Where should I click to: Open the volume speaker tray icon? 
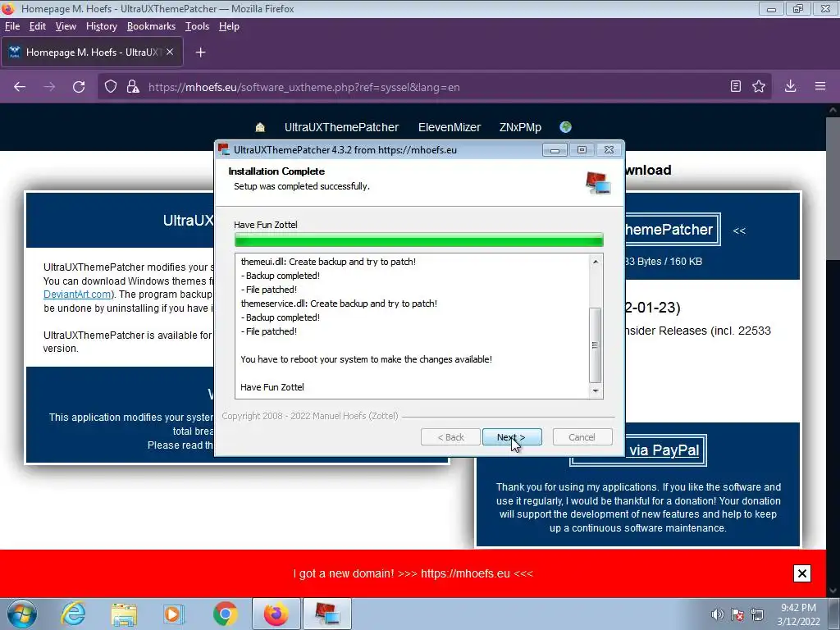[x=717, y=614]
